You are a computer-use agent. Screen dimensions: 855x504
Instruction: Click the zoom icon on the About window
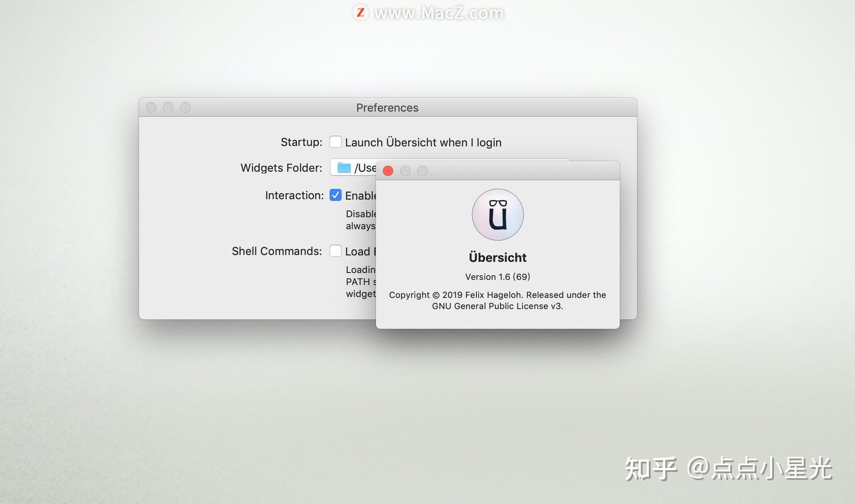422,171
